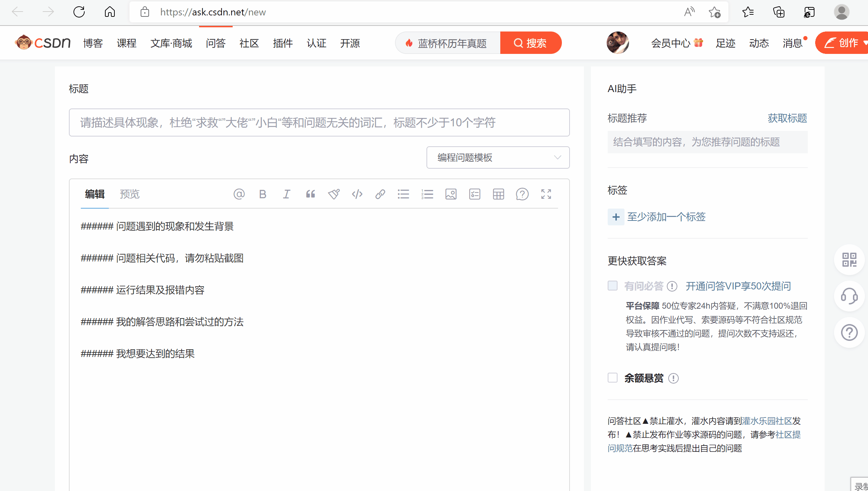Click the insert link icon

coord(380,194)
